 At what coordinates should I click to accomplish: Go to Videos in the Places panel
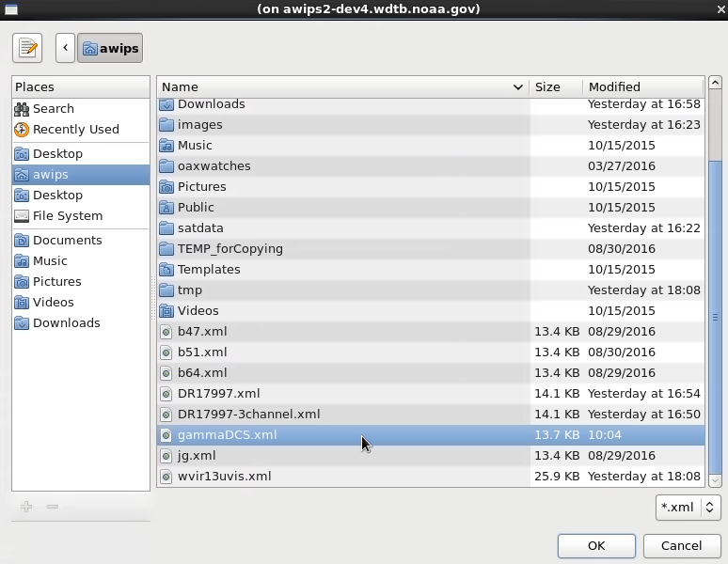(x=81, y=302)
